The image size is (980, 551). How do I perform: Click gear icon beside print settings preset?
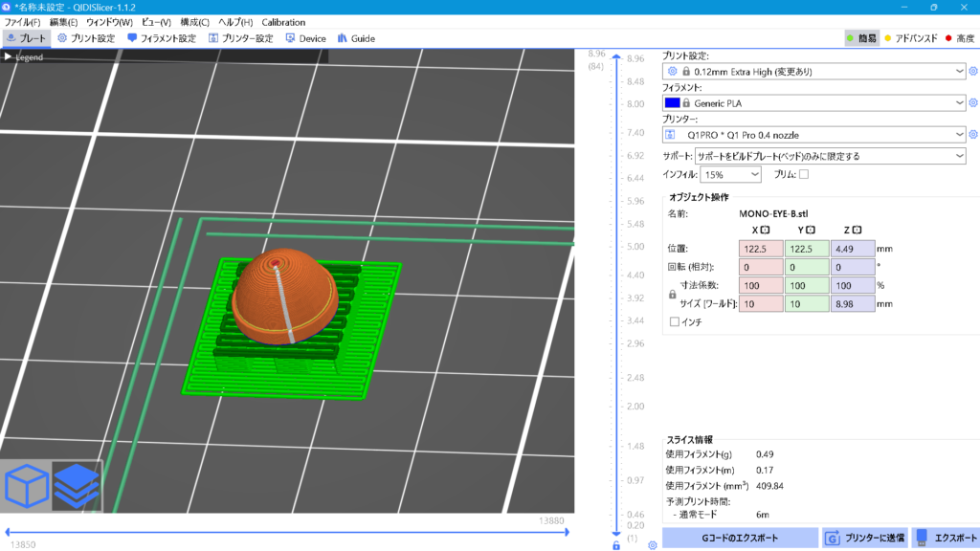point(973,72)
